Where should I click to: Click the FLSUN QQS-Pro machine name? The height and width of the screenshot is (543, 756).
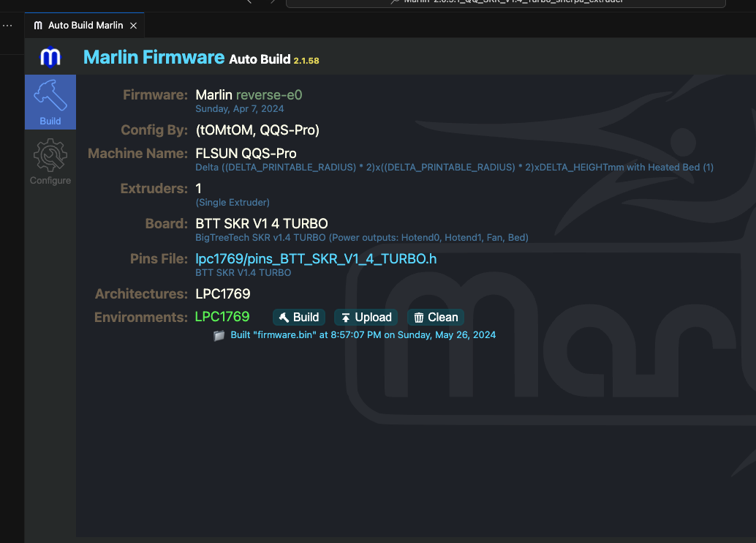pyautogui.click(x=246, y=154)
